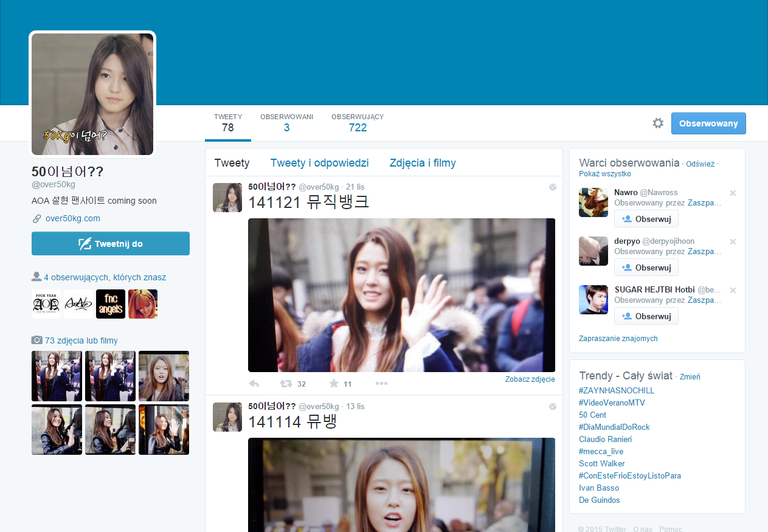Viewport: 768px width, 532px height.
Task: Switch to Zdjęcia i filmy tab
Action: coord(423,163)
